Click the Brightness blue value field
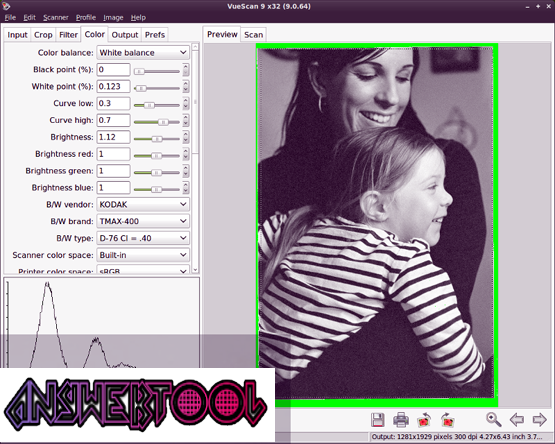 coord(113,188)
